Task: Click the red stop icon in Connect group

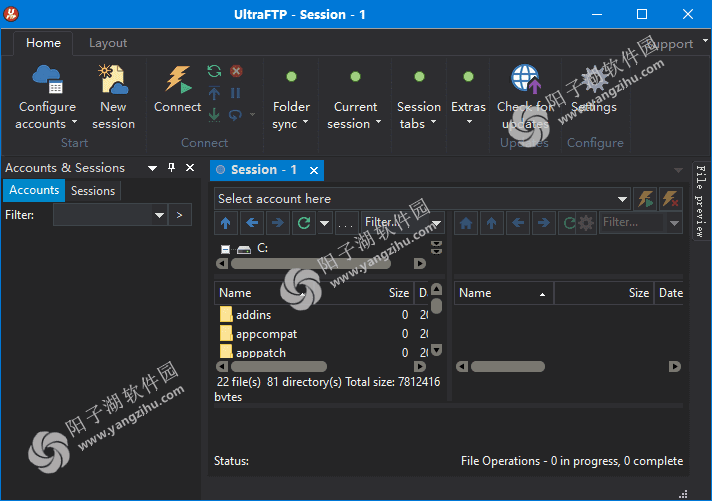Action: [x=236, y=71]
